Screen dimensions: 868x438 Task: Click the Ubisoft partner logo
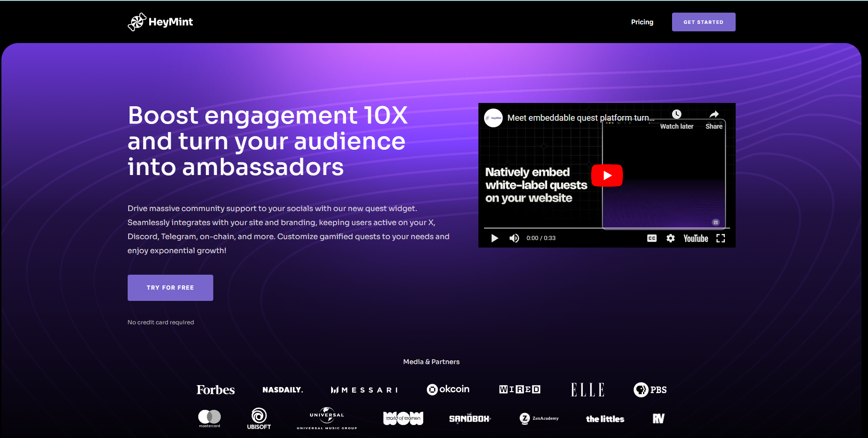pos(259,418)
